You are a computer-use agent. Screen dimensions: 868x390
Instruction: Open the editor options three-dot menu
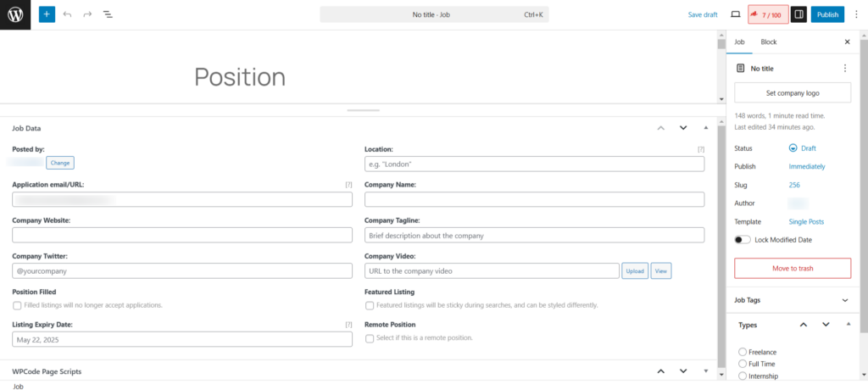click(856, 15)
